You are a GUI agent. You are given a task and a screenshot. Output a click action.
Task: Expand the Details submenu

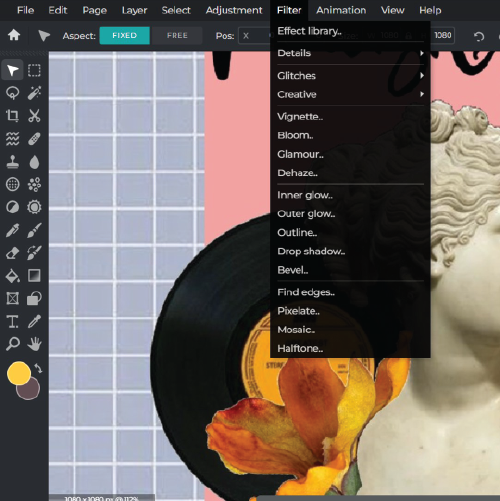point(350,53)
